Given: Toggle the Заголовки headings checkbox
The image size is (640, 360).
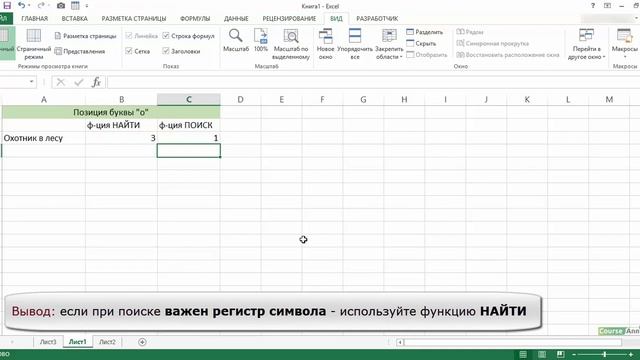Looking at the screenshot, I should (x=166, y=51).
